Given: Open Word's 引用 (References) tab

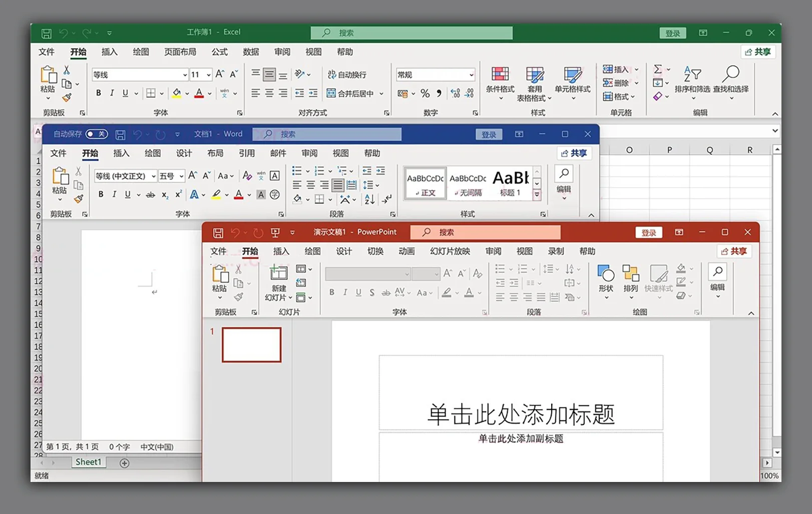Looking at the screenshot, I should point(246,153).
